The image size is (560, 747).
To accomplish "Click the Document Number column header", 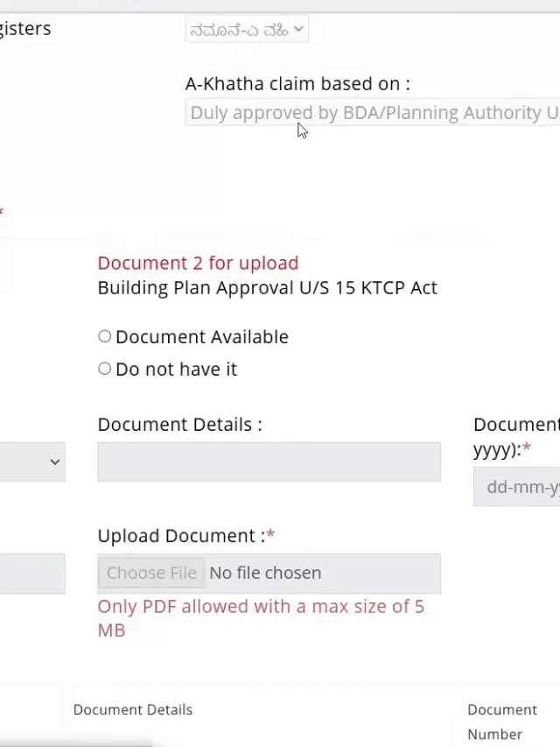I will (502, 722).
